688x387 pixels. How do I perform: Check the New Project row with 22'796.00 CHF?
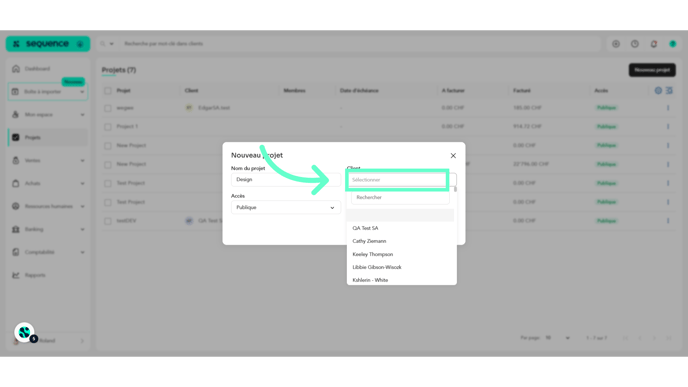tap(108, 165)
